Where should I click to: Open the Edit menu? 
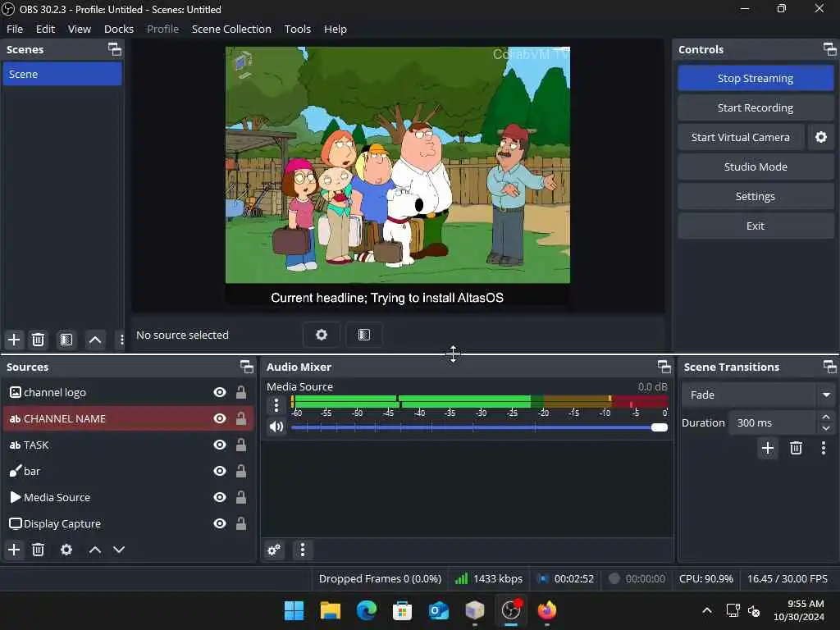click(x=46, y=29)
